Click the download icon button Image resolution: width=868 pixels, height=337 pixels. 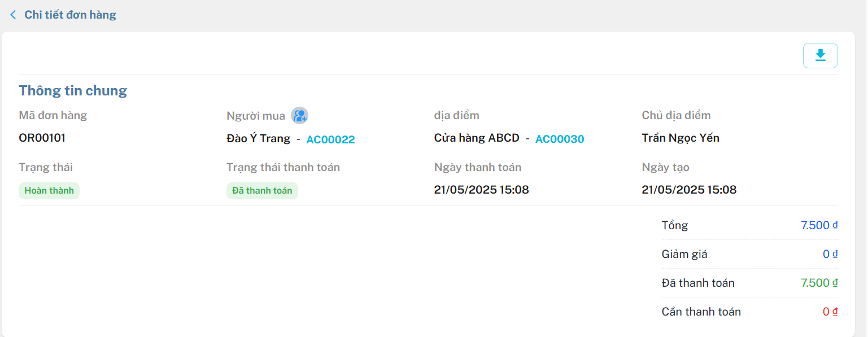[x=820, y=55]
